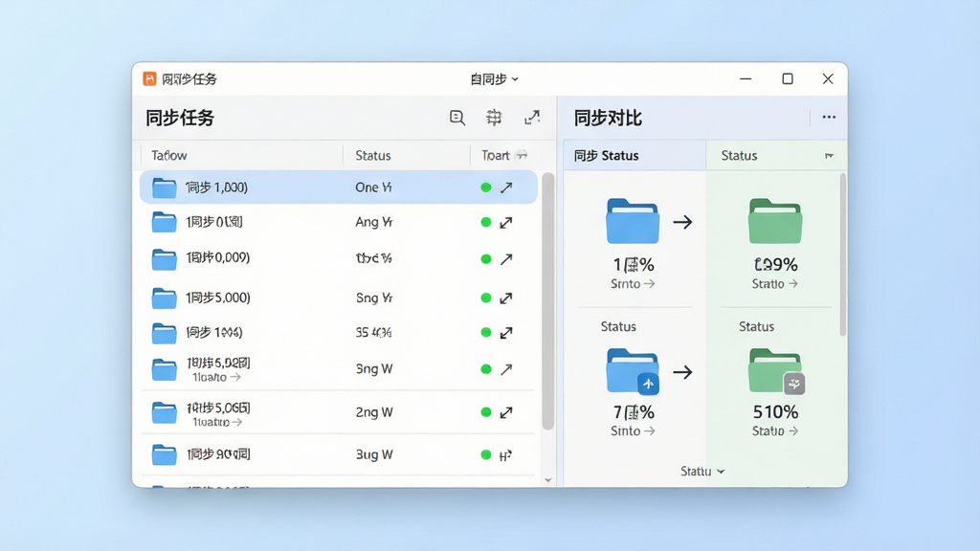
Task: Click the icon at the end of the 3ug W row
Action: click(506, 455)
